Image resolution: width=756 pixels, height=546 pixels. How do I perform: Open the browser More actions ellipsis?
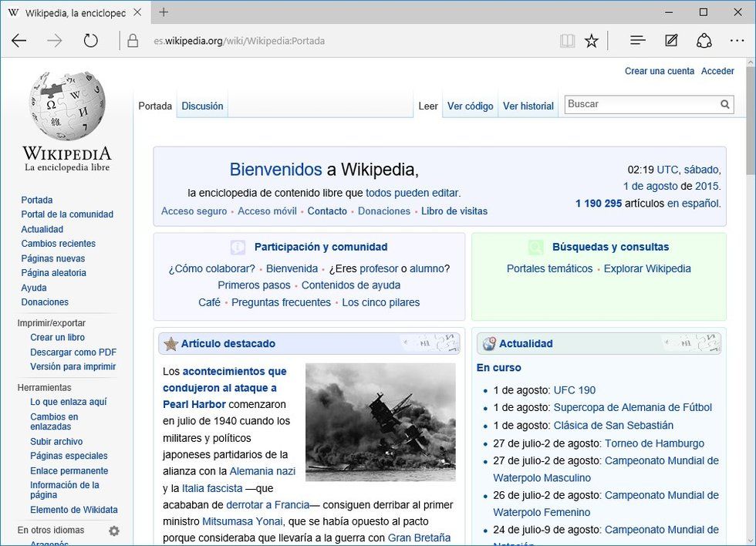(737, 41)
